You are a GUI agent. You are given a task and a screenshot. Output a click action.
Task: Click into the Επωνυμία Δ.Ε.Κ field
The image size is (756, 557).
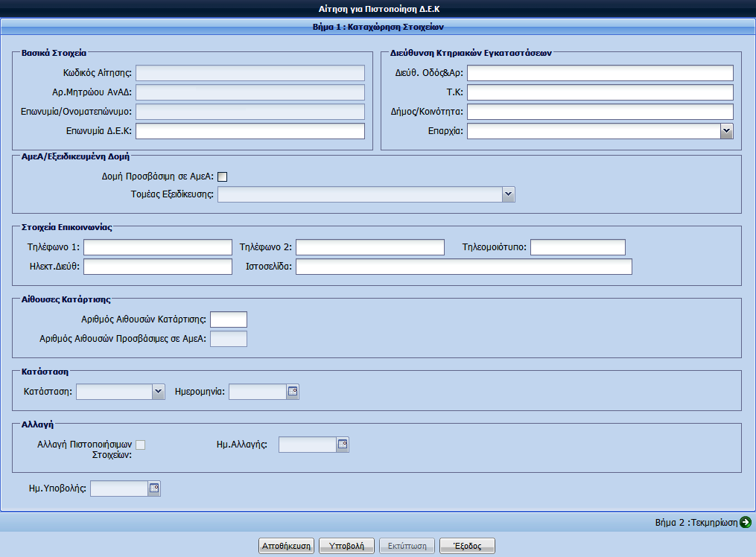tap(250, 131)
